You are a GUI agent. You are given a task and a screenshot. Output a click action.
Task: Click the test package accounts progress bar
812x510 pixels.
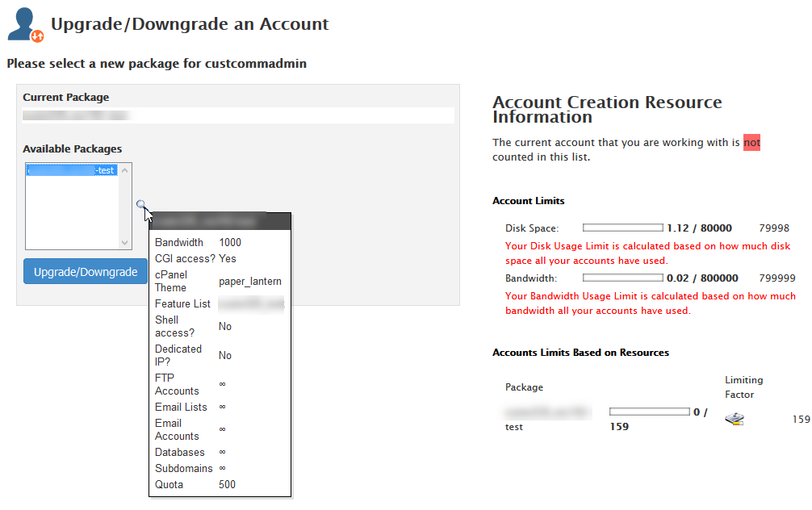click(649, 412)
